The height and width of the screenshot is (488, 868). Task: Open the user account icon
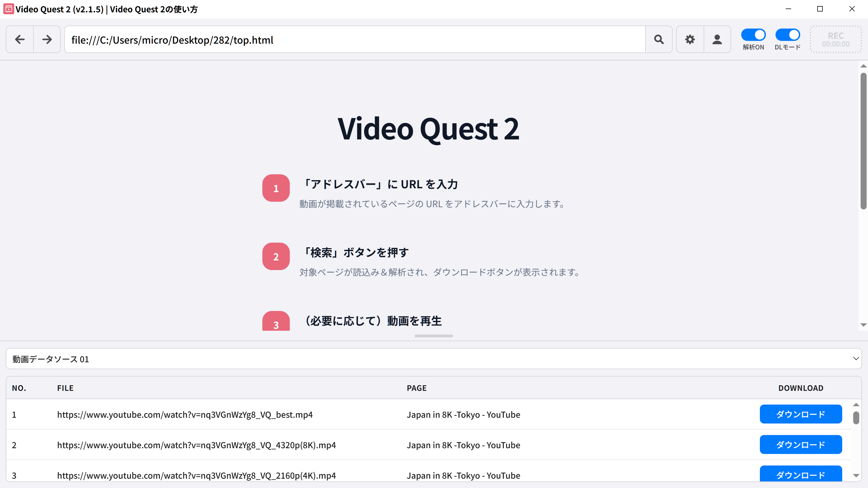point(717,39)
